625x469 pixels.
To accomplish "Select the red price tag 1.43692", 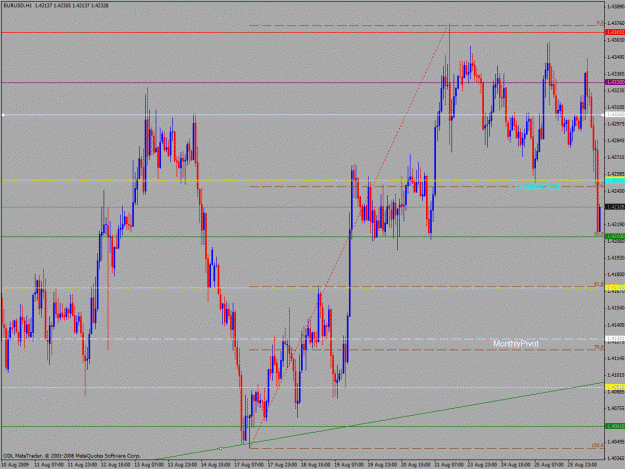I will pos(615,32).
